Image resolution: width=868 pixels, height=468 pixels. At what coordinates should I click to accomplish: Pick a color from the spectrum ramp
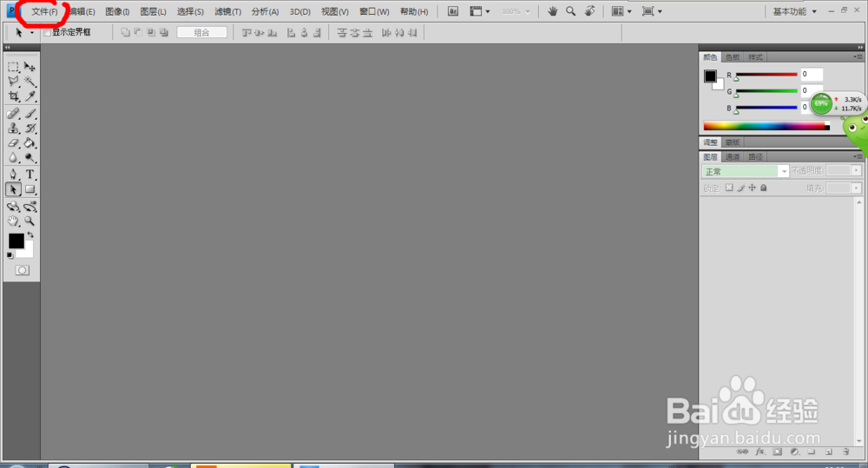[766, 126]
